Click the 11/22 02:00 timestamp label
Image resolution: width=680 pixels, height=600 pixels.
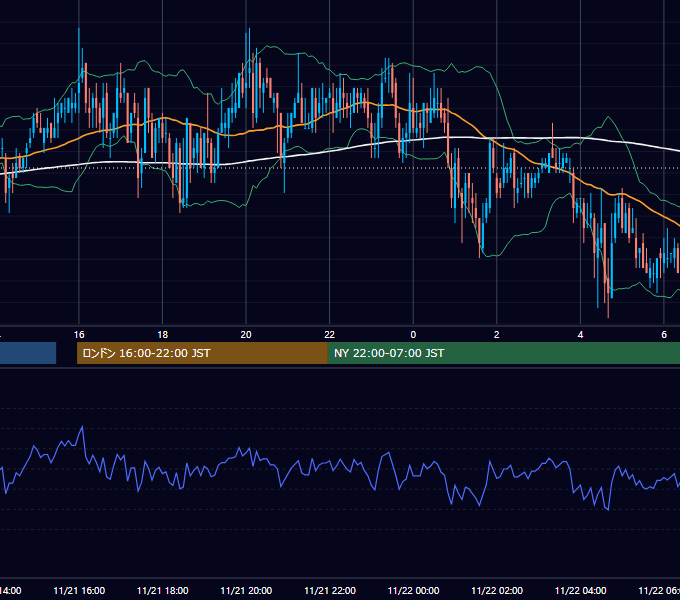(x=497, y=590)
